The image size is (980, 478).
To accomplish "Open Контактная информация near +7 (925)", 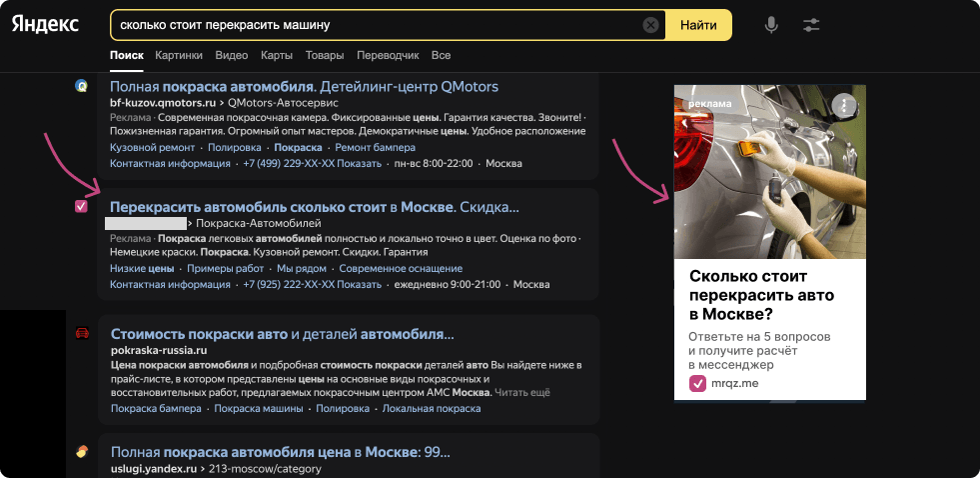I will 170,285.
